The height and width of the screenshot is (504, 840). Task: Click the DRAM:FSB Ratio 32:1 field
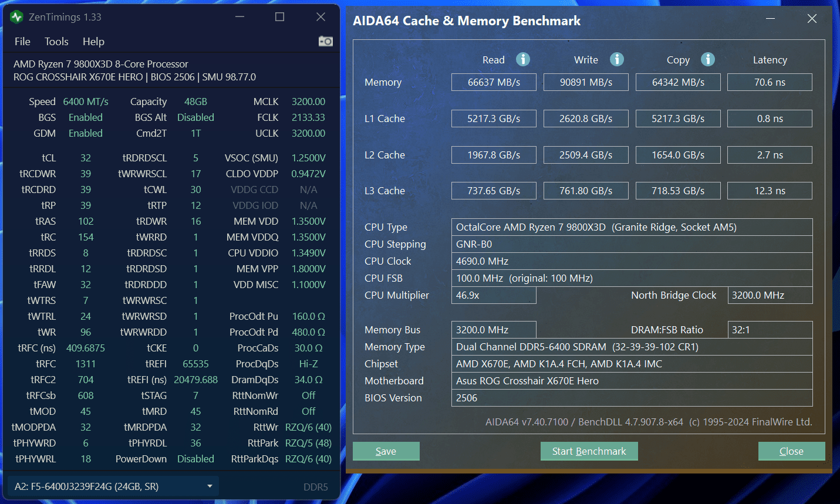[770, 330]
